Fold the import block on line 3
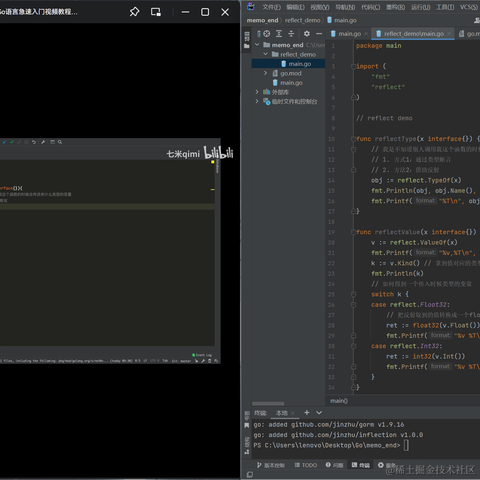 [x=353, y=66]
